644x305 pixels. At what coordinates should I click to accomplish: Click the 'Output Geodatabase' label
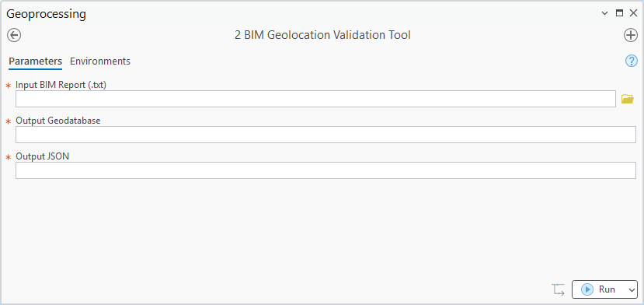pos(58,121)
